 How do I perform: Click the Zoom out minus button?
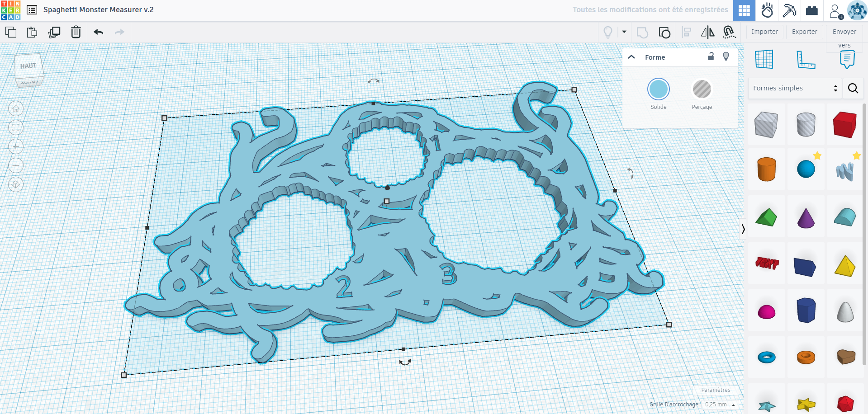coord(16,165)
